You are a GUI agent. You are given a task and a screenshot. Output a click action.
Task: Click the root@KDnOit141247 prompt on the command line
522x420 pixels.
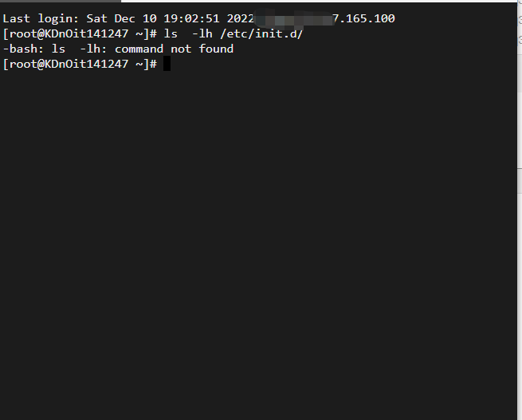pyautogui.click(x=73, y=33)
